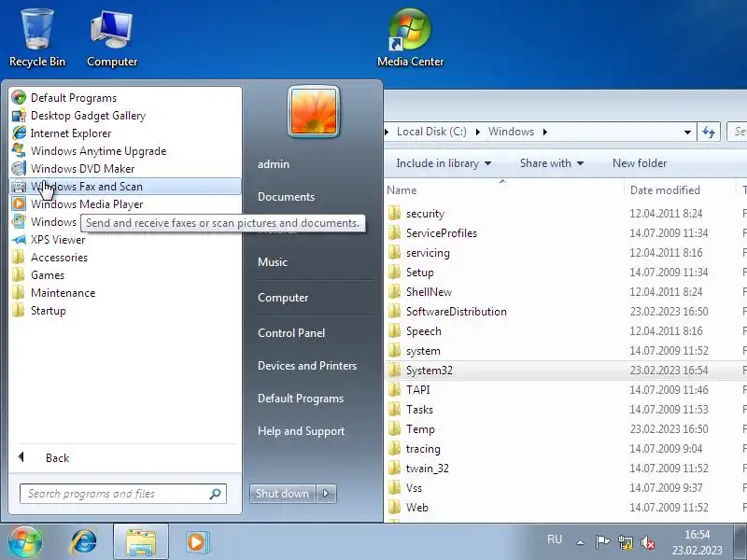Image resolution: width=747 pixels, height=560 pixels.
Task: Open Default Programs in the right pane
Action: tap(301, 399)
